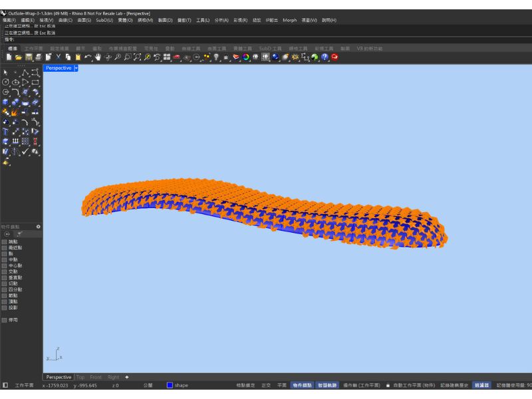Switch to the Top viewport tab
Image resolution: width=532 pixels, height=399 pixels.
(x=80, y=377)
